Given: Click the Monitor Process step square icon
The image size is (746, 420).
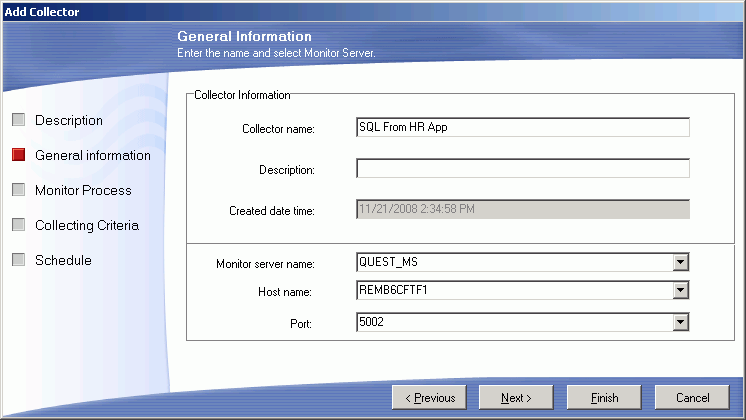Looking at the screenshot, I should pyautogui.click(x=18, y=190).
